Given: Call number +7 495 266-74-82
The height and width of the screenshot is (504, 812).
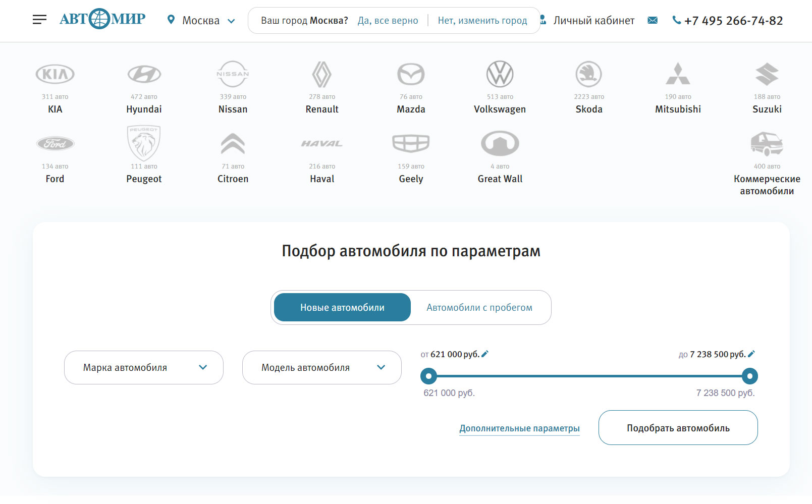Looking at the screenshot, I should 733,21.
